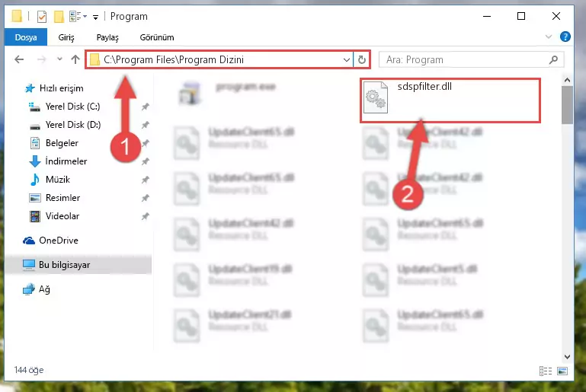Click the OneDrive cloud icon

29,241
